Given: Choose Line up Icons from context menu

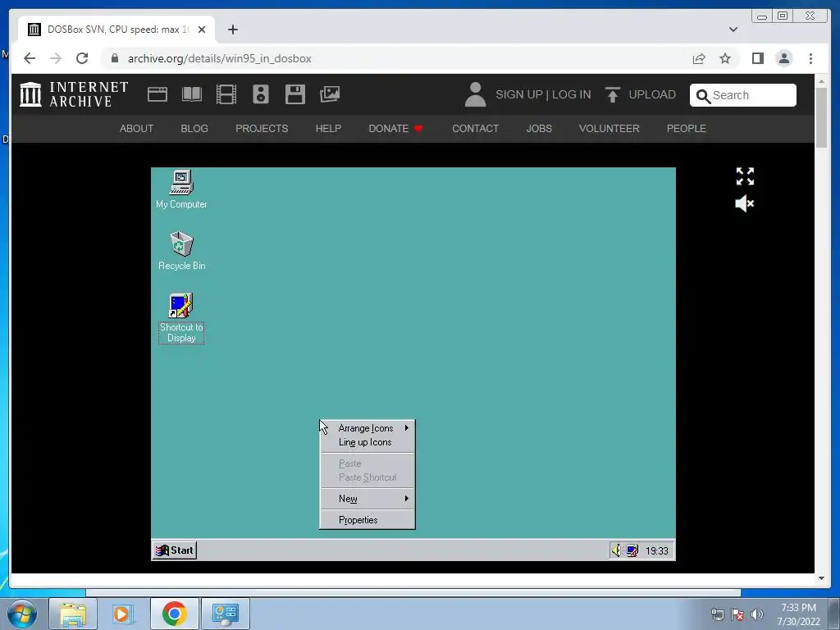Looking at the screenshot, I should 367,442.
